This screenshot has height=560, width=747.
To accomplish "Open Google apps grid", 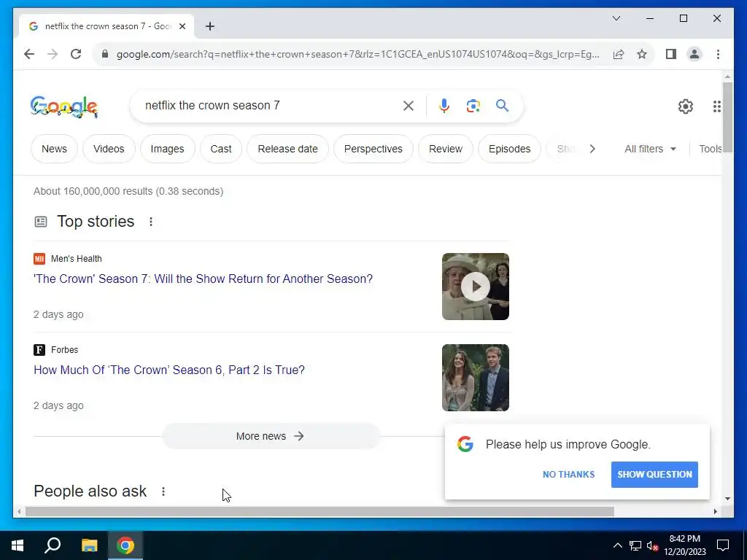I will click(716, 106).
